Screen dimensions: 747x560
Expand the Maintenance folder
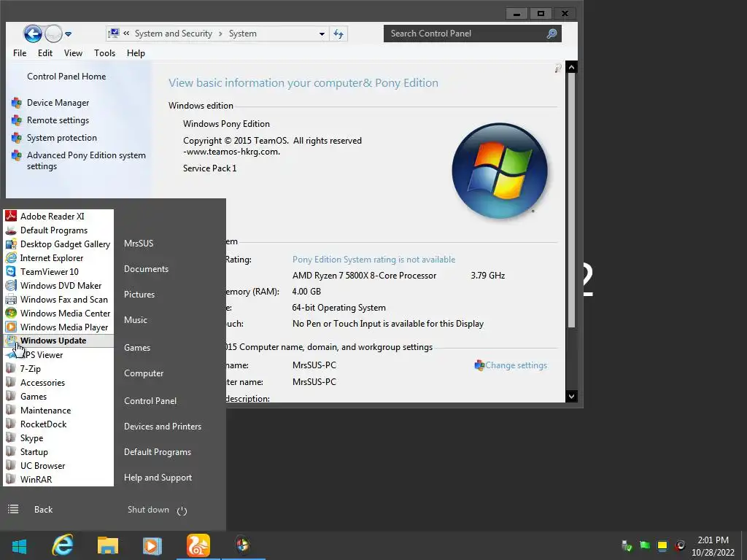click(x=46, y=410)
